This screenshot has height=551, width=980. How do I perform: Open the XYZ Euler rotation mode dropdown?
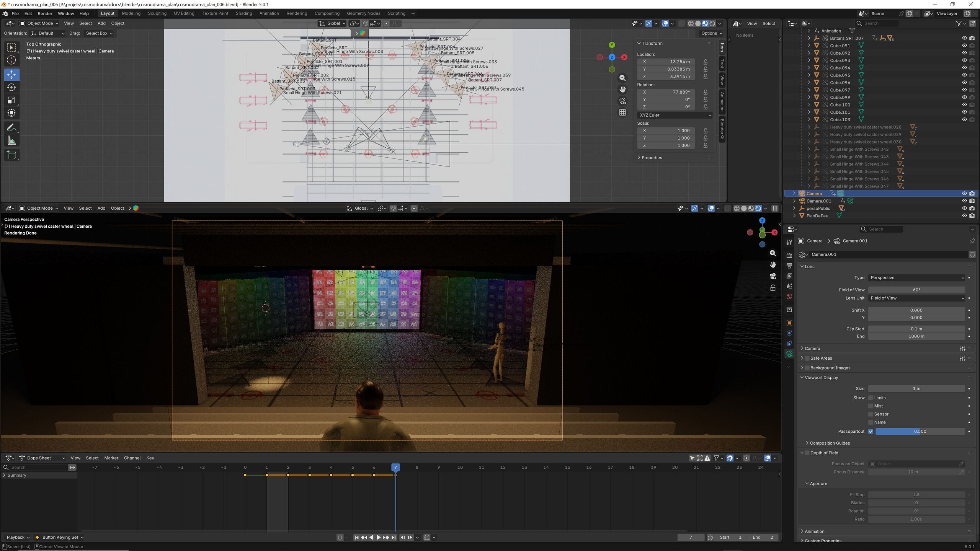(675, 115)
